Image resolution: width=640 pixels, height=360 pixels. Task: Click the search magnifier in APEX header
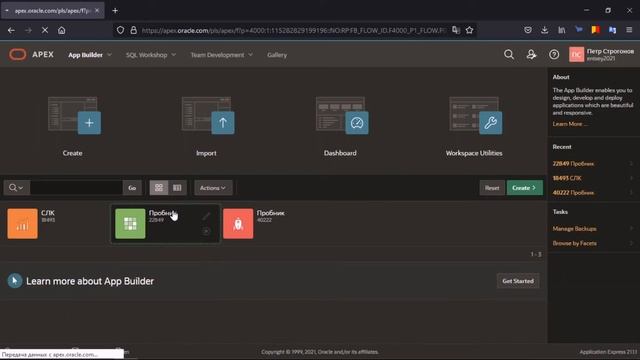point(509,54)
